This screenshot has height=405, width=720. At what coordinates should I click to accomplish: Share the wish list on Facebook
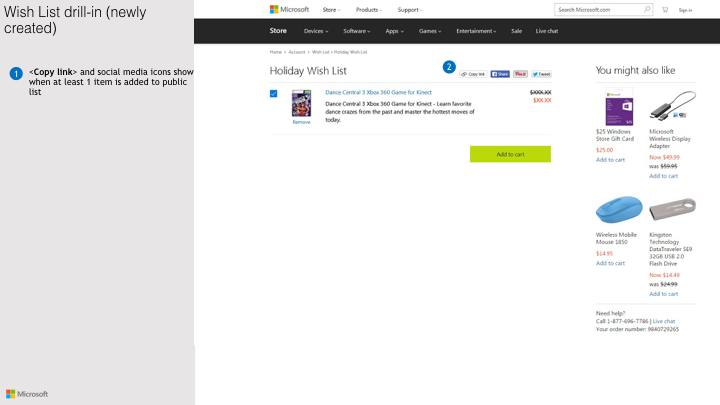click(x=500, y=74)
